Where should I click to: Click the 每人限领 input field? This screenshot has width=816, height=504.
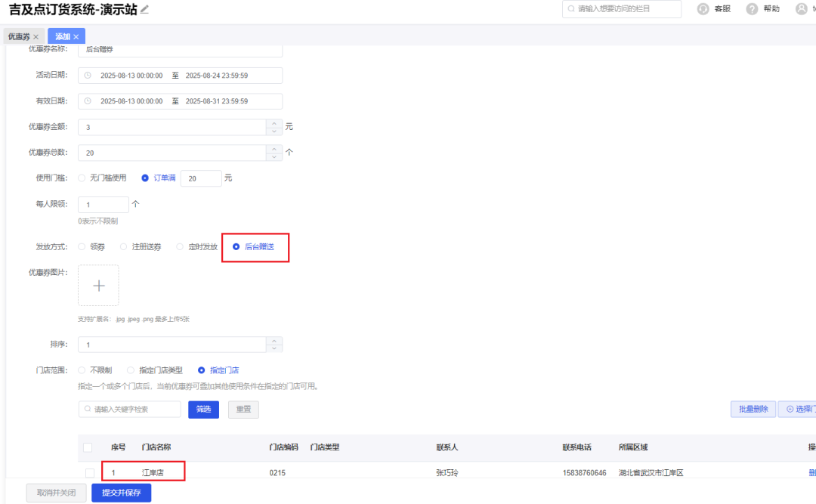pyautogui.click(x=103, y=205)
